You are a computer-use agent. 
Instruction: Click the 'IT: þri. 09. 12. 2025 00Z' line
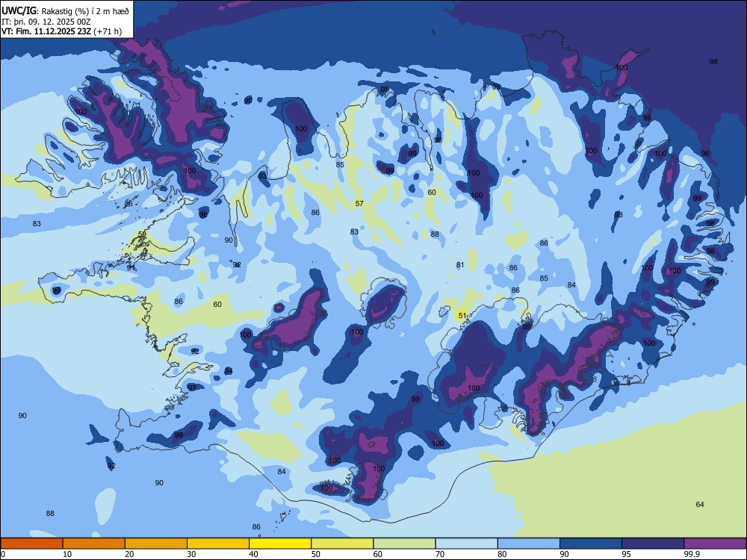coord(46,22)
